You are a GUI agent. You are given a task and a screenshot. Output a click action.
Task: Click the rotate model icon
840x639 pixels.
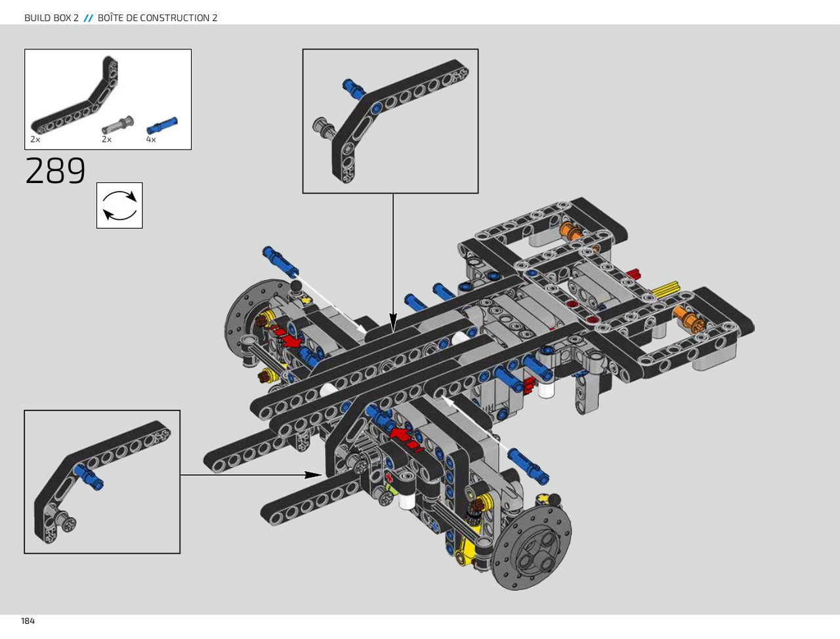click(119, 205)
